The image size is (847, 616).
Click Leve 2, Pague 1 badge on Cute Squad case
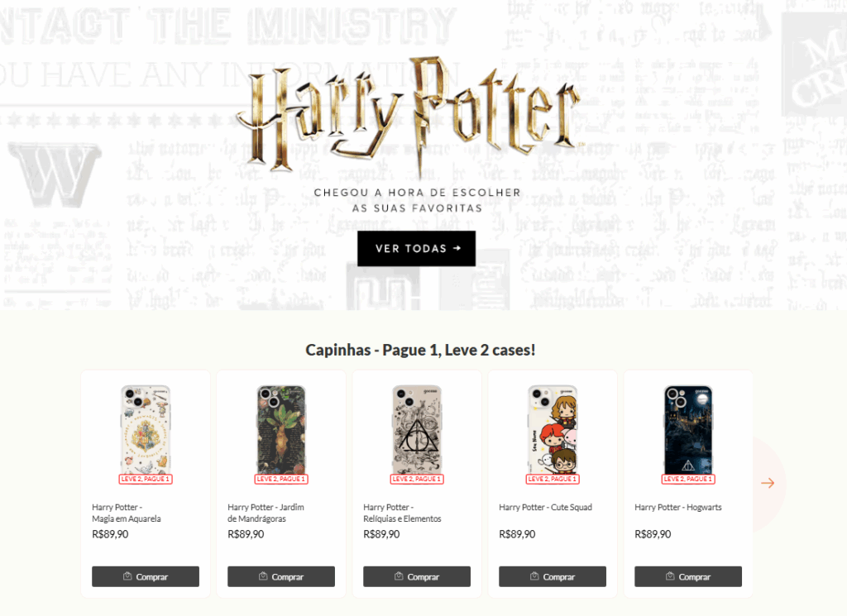pos(552,479)
